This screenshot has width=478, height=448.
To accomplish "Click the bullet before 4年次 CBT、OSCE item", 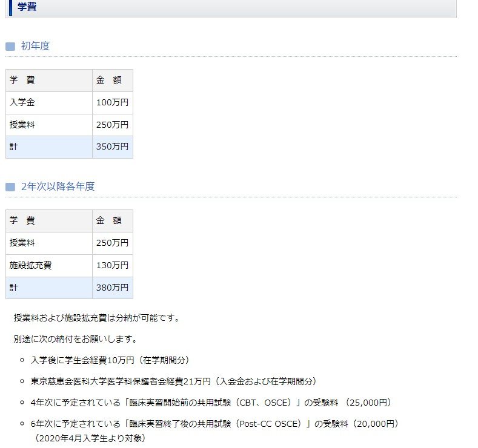I will pos(22,403).
